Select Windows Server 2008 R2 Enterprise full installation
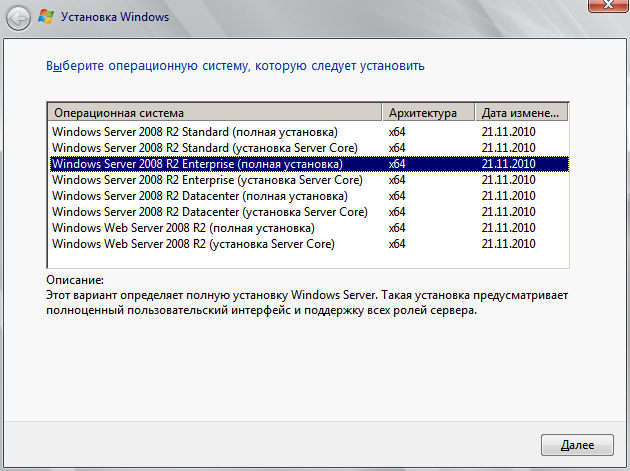 point(309,164)
